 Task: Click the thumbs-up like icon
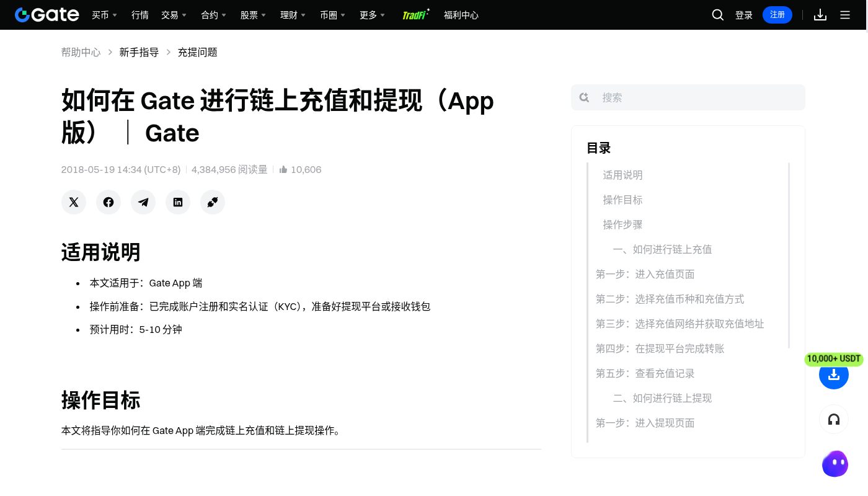(x=283, y=169)
